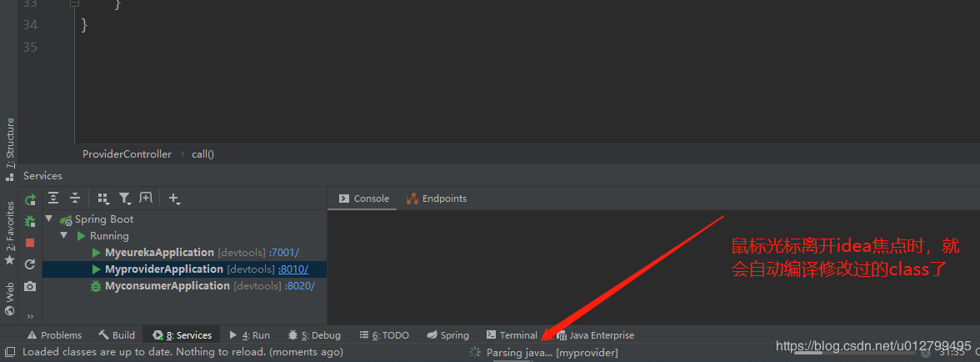This screenshot has width=980, height=362.
Task: Show more Services actions with double chevron
Action: click(x=30, y=316)
